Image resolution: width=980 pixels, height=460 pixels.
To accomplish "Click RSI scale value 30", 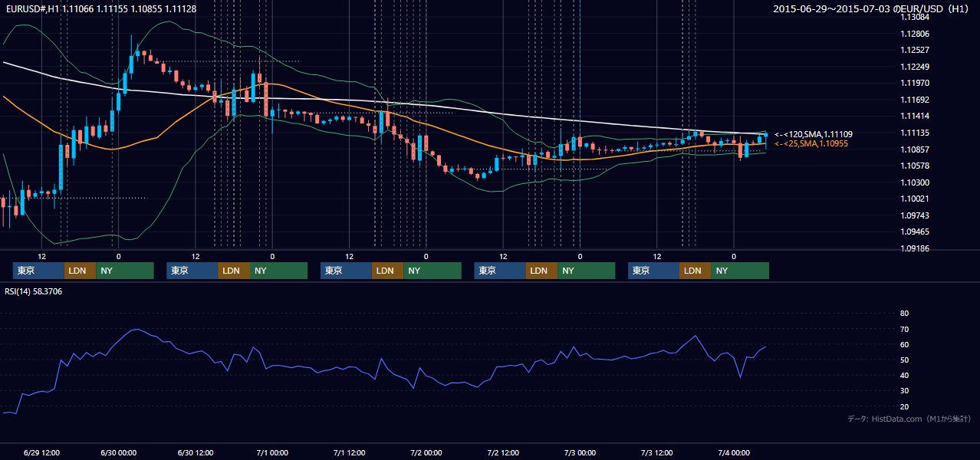I will tap(904, 390).
